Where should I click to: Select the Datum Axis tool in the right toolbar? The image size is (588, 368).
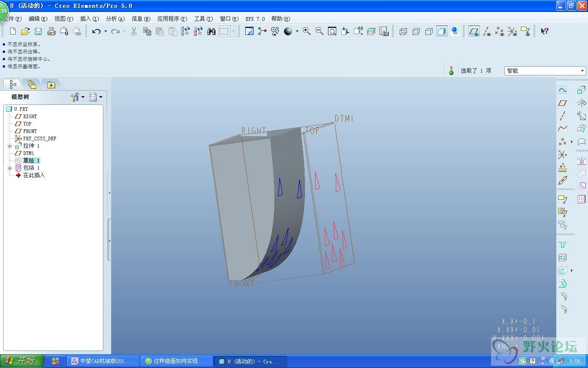(562, 116)
